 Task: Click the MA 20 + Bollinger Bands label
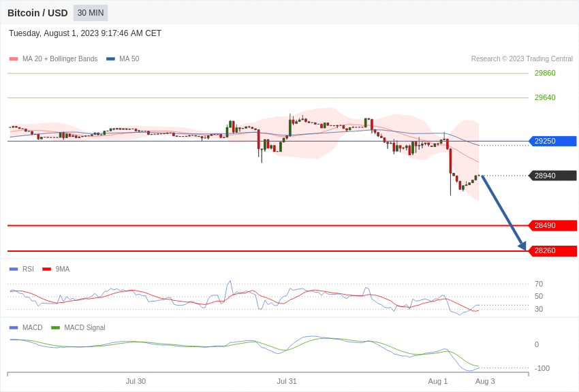(x=60, y=59)
